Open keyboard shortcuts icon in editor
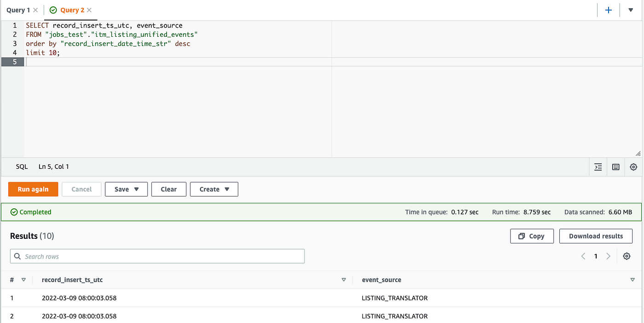Image resolution: width=644 pixels, height=323 pixels. coord(615,167)
